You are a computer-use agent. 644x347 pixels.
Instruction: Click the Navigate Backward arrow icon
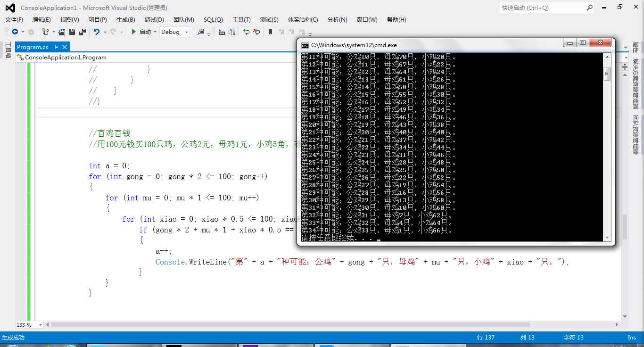tap(15, 32)
